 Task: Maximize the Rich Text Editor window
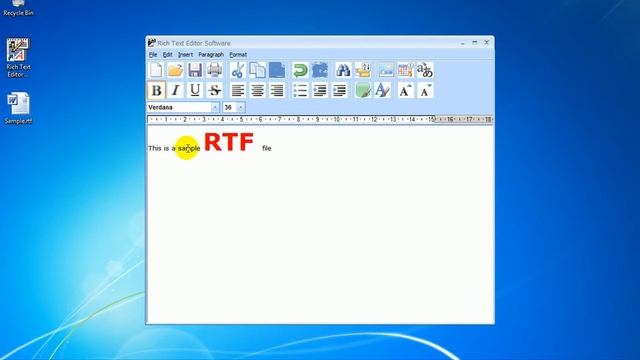tap(474, 42)
